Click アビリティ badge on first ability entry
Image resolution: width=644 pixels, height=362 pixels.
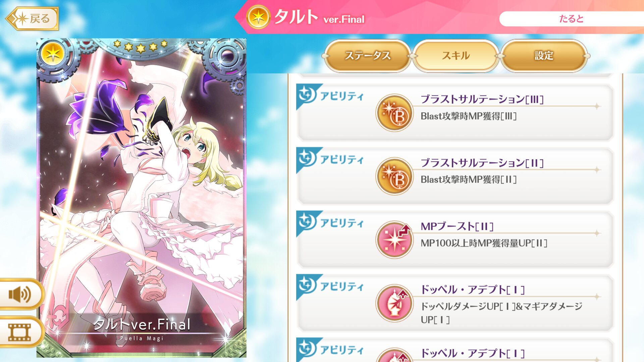(x=330, y=96)
